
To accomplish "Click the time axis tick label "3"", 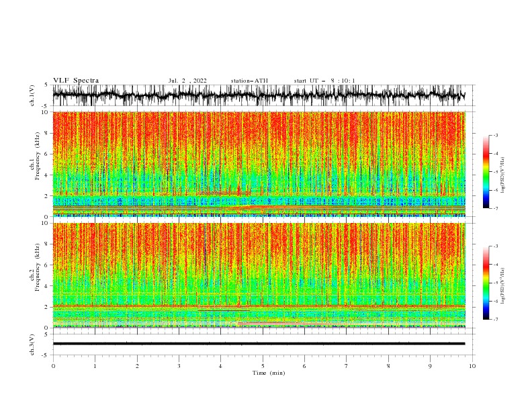I will pos(179,366).
